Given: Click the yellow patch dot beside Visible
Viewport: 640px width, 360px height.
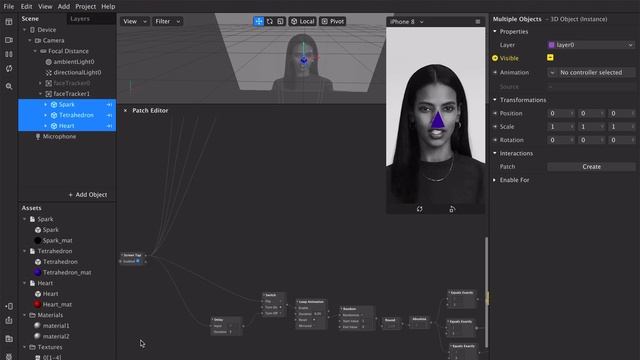Looking at the screenshot, I should tap(495, 58).
